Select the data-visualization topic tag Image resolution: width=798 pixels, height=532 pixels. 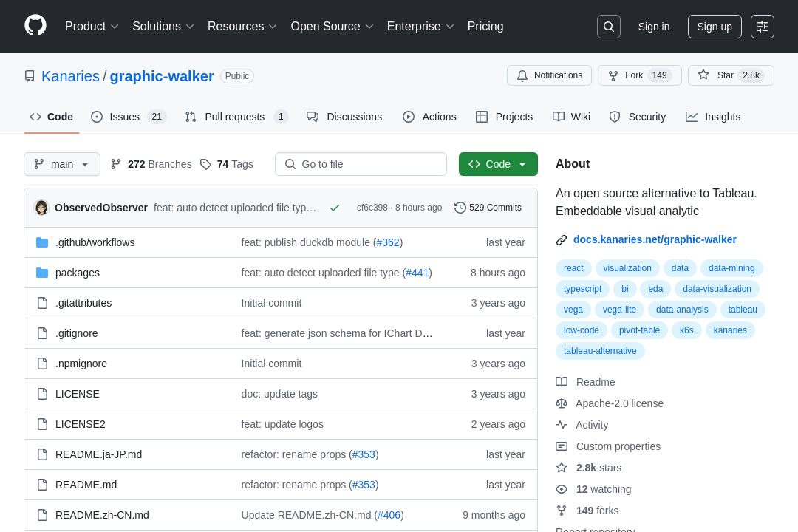point(717,289)
